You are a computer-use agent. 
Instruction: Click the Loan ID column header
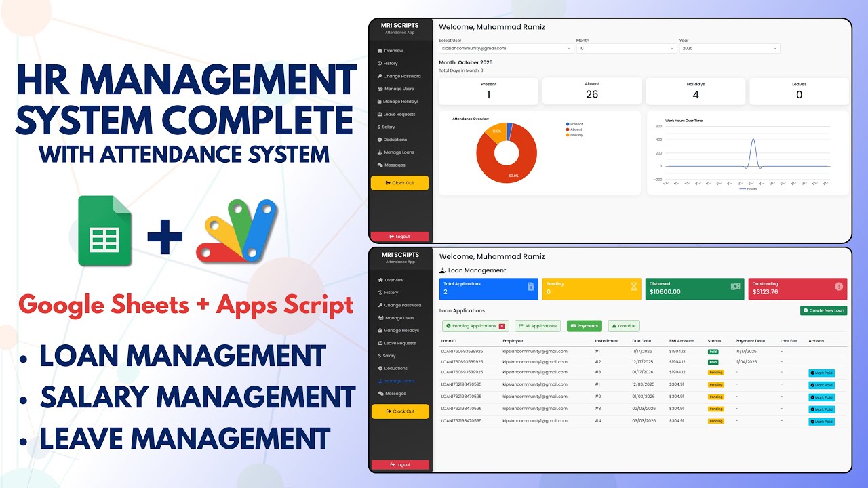449,341
